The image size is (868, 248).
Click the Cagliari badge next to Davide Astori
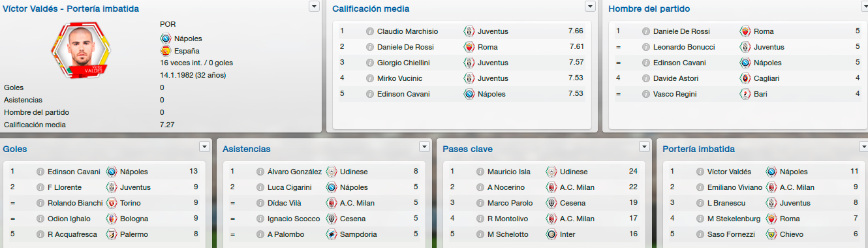745,78
